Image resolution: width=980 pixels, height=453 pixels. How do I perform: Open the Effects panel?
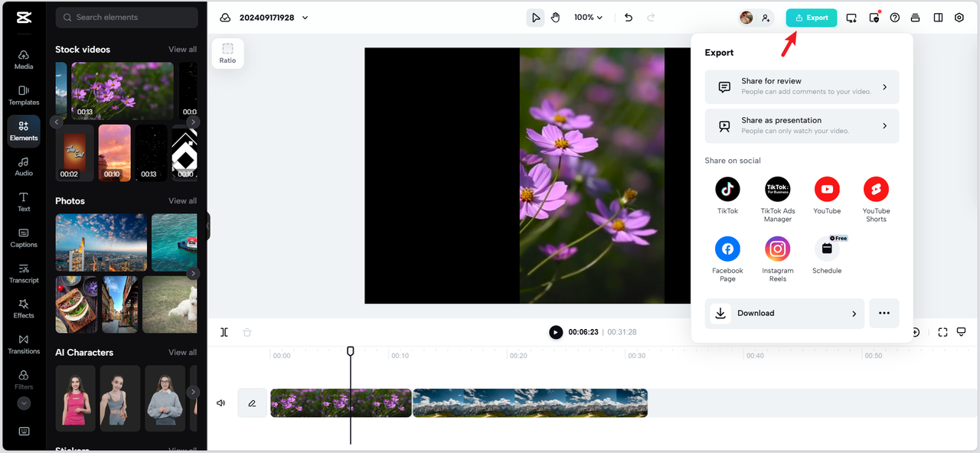(x=24, y=308)
